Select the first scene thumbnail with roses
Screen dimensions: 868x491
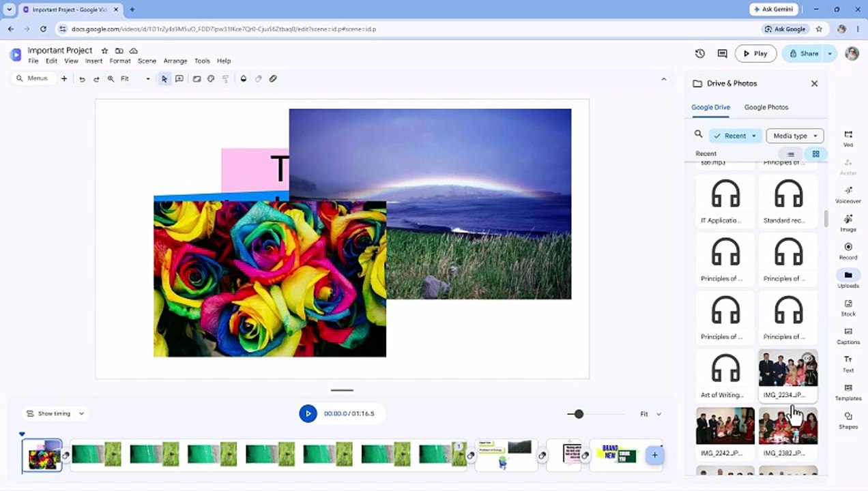click(x=42, y=456)
